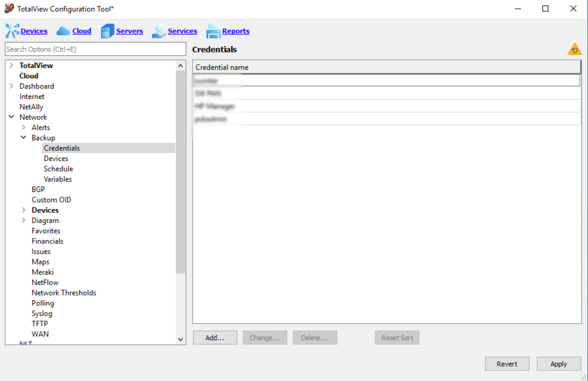Collapse the Backup tree node
The height and width of the screenshot is (381, 588).
coord(24,138)
